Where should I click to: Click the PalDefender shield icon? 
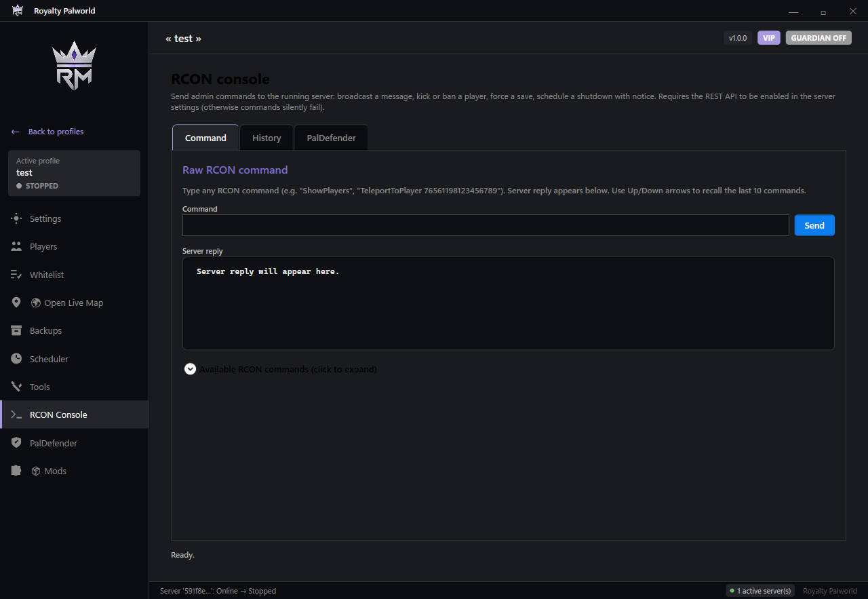point(16,443)
